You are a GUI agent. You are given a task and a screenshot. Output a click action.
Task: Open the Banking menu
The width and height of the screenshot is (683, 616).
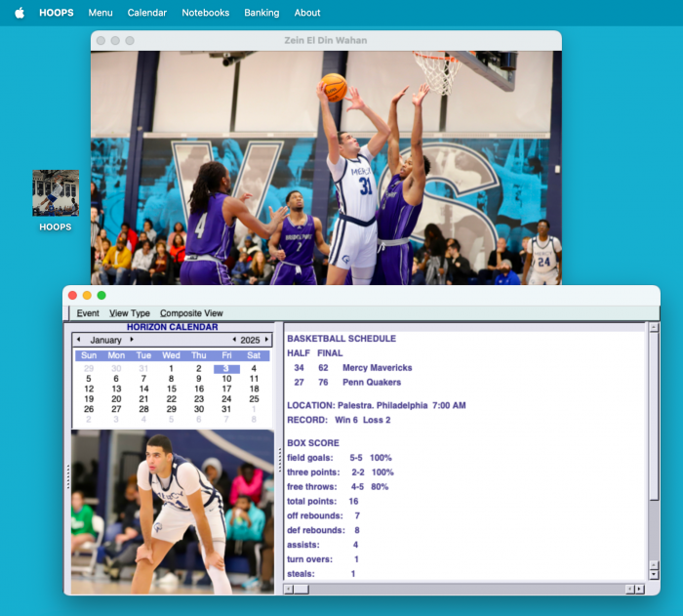pos(261,13)
